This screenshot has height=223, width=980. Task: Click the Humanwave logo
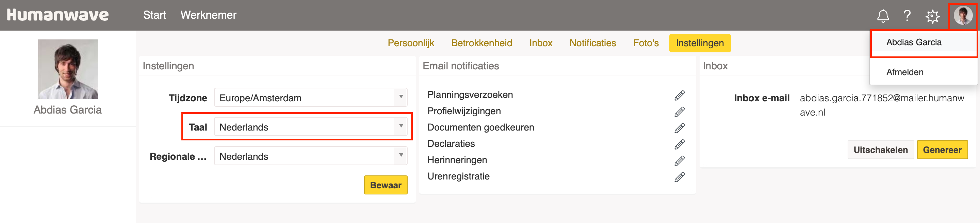pyautogui.click(x=58, y=15)
